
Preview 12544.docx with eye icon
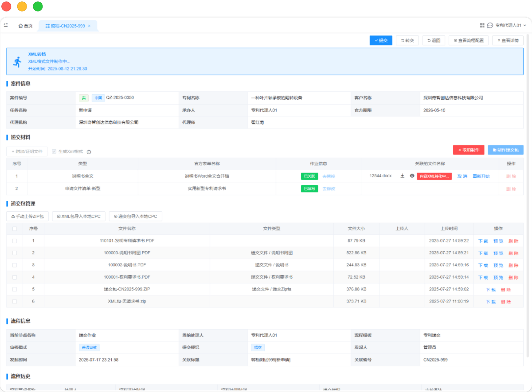tap(412, 176)
